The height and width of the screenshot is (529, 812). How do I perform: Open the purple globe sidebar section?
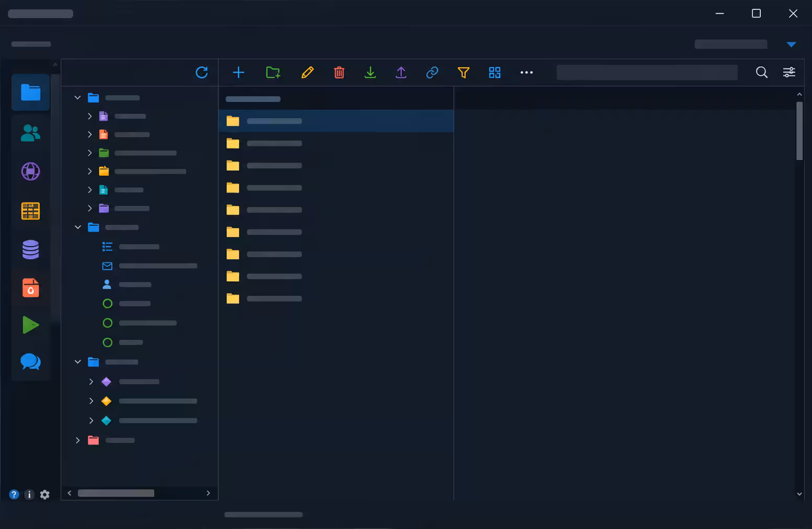point(30,171)
